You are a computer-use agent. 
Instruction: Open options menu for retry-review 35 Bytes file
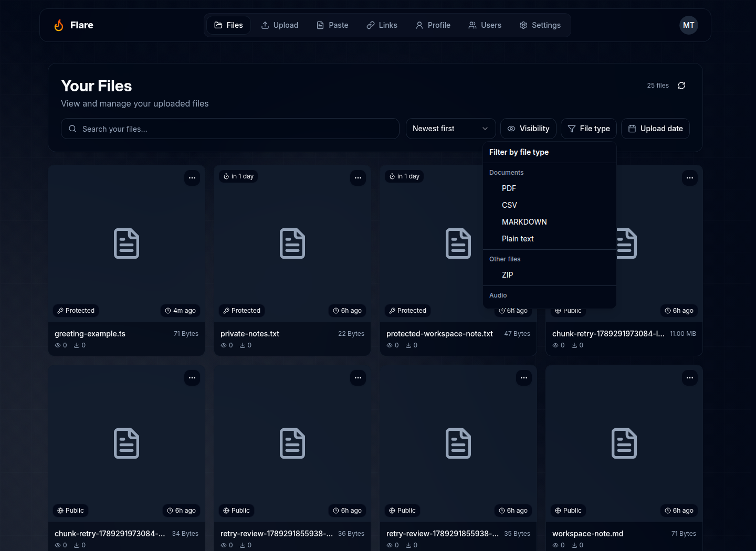point(524,378)
